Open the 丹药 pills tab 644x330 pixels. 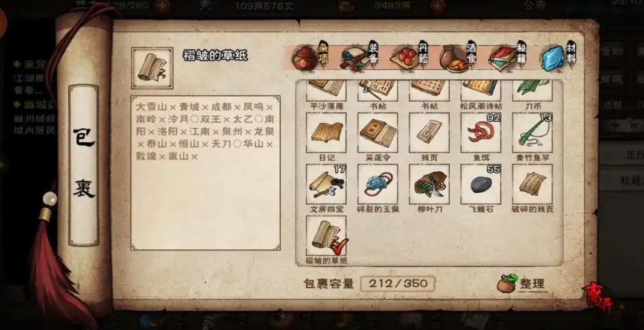pyautogui.click(x=409, y=56)
